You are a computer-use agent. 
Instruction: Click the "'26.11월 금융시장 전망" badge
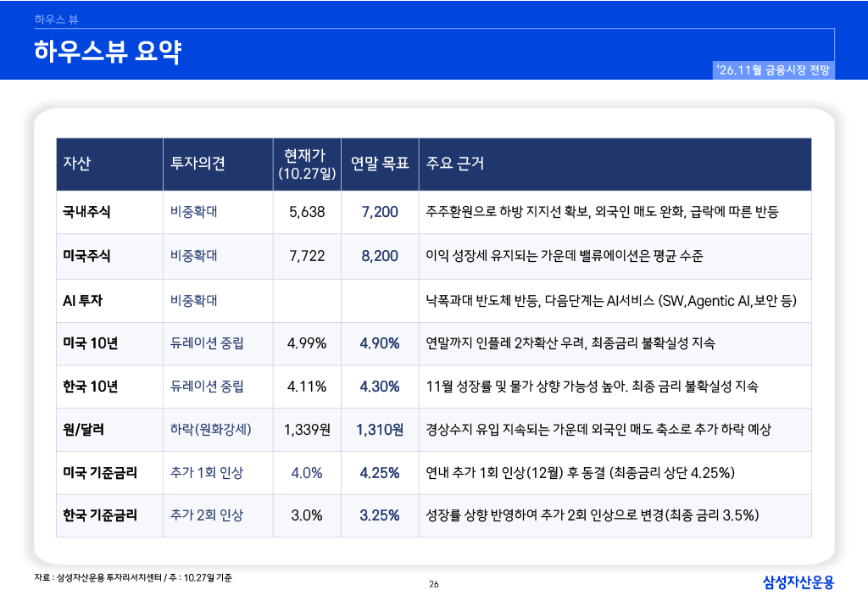click(x=773, y=70)
